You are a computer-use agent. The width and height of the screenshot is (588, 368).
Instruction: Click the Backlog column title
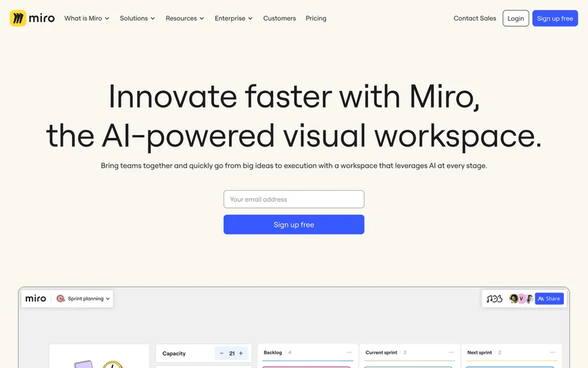(x=273, y=352)
